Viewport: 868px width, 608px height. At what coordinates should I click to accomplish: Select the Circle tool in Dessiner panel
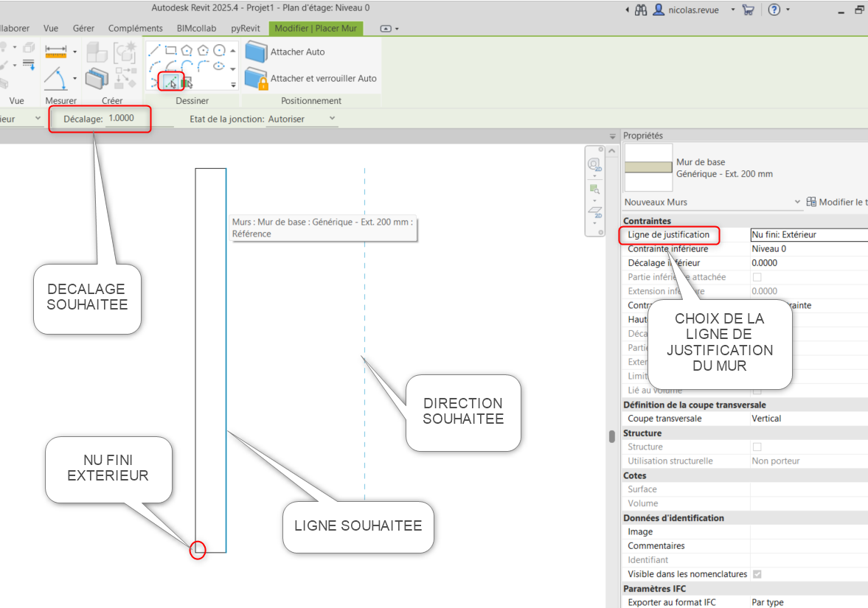click(219, 50)
